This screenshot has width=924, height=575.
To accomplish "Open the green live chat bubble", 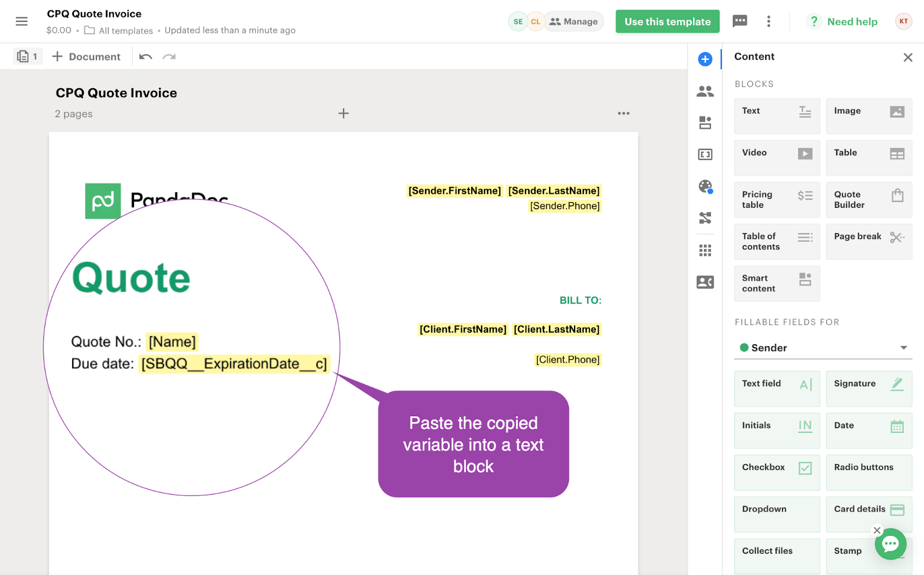I will (891, 544).
